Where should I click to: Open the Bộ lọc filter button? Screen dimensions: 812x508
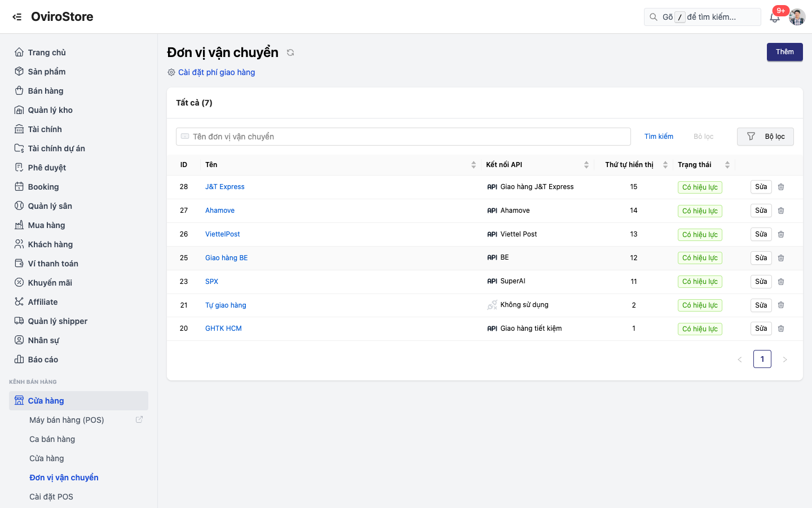point(765,137)
